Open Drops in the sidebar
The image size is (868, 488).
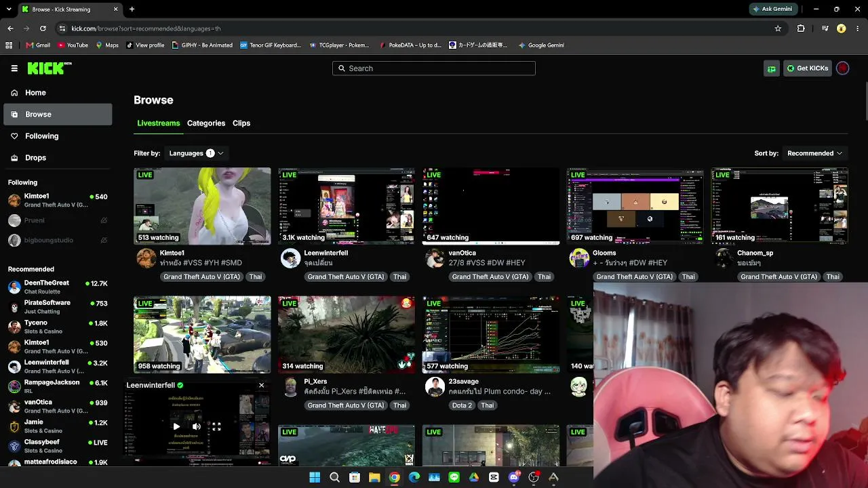click(58, 158)
